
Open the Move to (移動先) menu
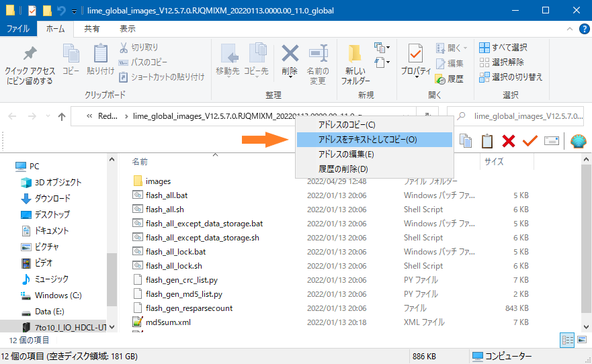(228, 60)
